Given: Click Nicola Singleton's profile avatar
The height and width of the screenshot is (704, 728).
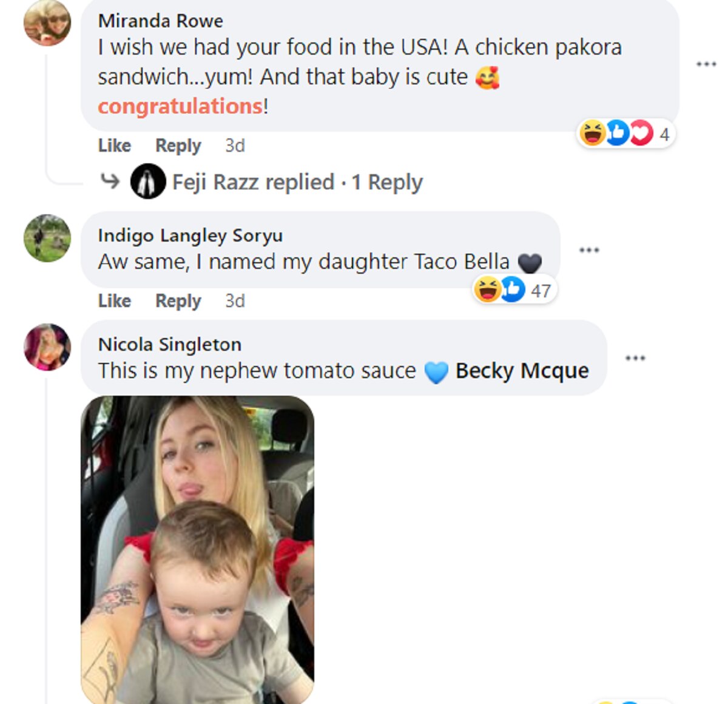Looking at the screenshot, I should [x=47, y=347].
